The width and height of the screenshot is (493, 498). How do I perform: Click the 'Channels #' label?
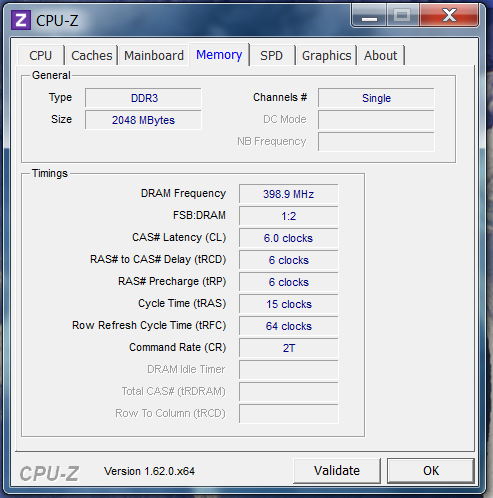point(280,97)
